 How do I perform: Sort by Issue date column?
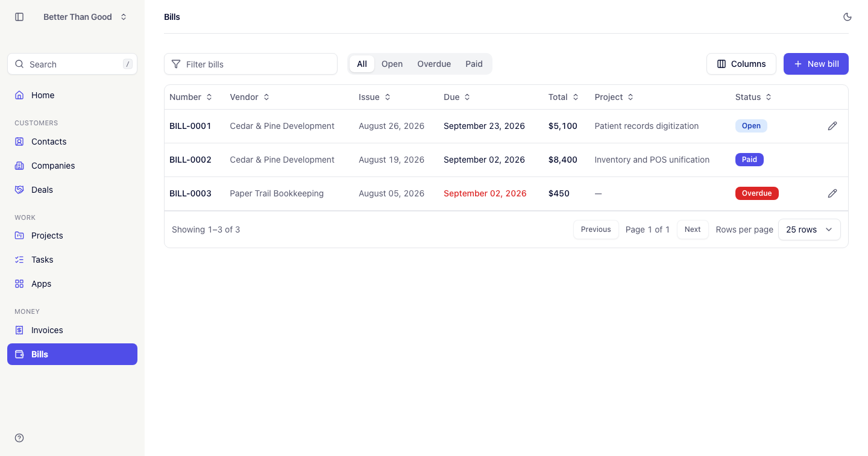point(375,97)
